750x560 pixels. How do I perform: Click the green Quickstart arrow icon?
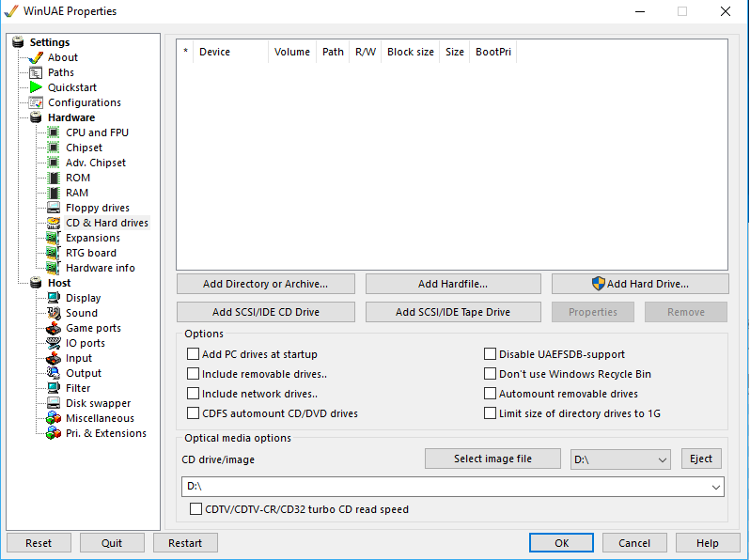[36, 87]
